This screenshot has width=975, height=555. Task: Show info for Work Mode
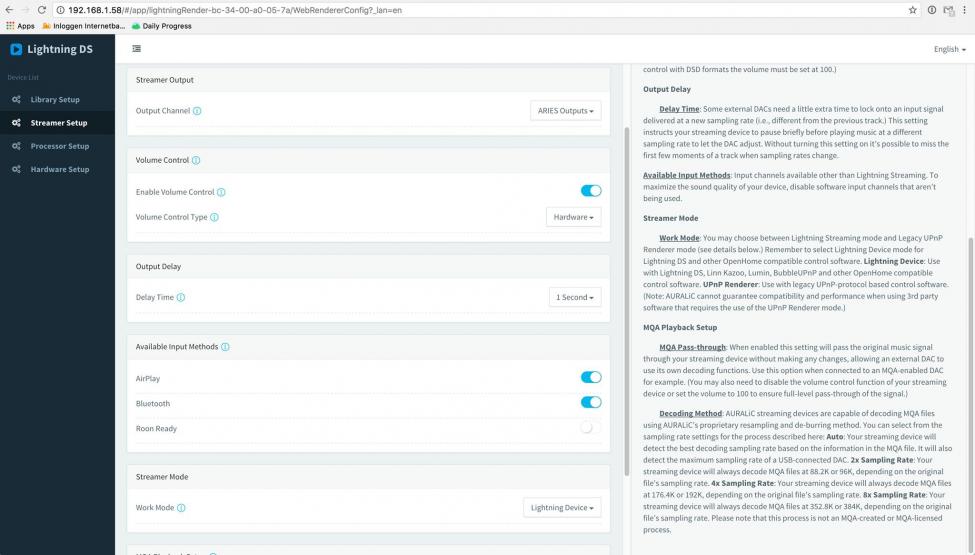click(x=181, y=508)
